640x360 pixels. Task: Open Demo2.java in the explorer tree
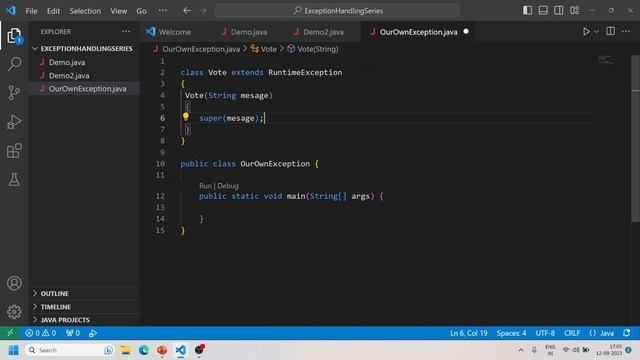coord(84,76)
